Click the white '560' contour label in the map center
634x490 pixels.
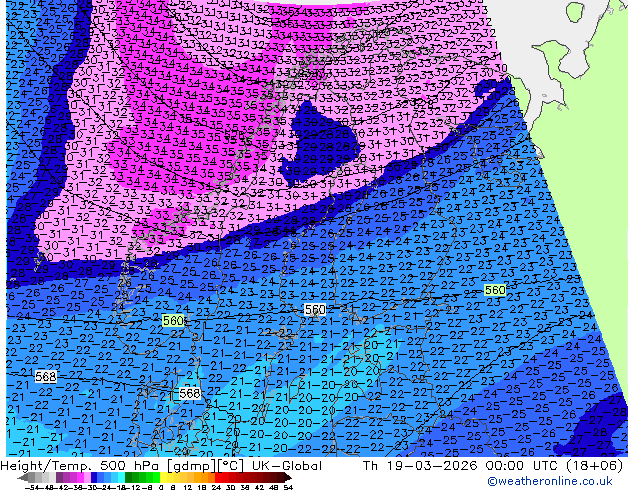(x=315, y=310)
